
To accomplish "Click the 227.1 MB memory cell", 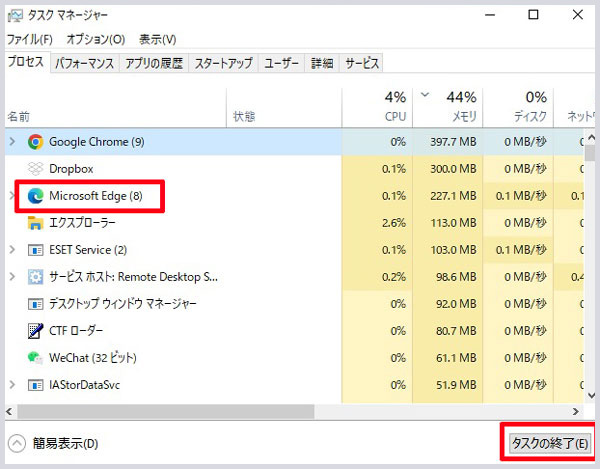I will (448, 196).
